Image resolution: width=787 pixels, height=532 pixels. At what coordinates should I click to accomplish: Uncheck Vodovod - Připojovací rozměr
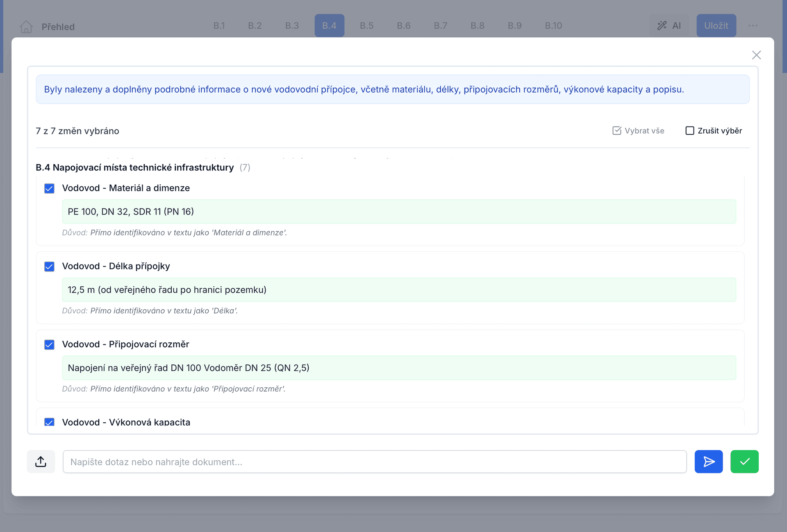(49, 344)
